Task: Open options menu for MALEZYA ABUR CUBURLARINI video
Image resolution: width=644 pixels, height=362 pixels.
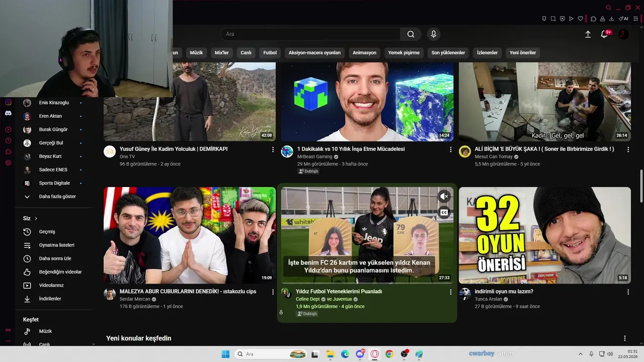Action: (x=273, y=292)
